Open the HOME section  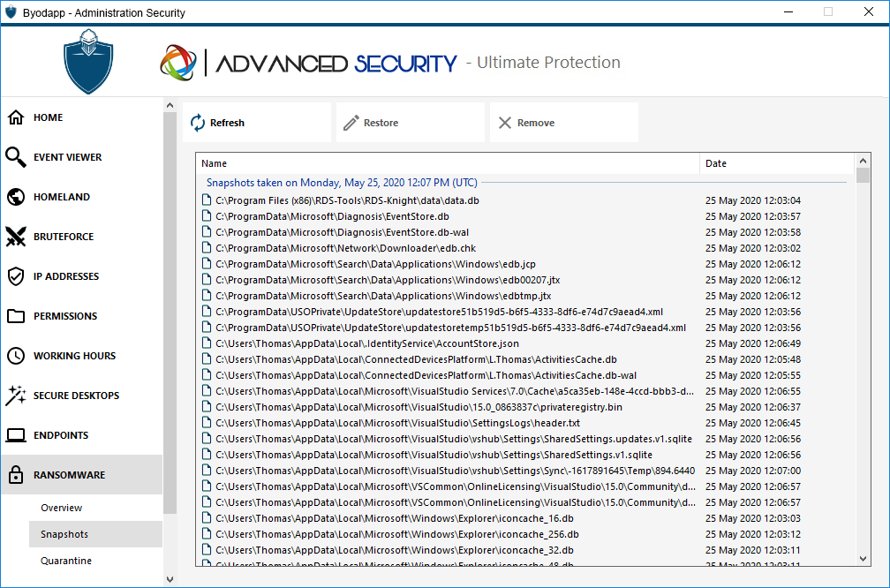tap(82, 117)
